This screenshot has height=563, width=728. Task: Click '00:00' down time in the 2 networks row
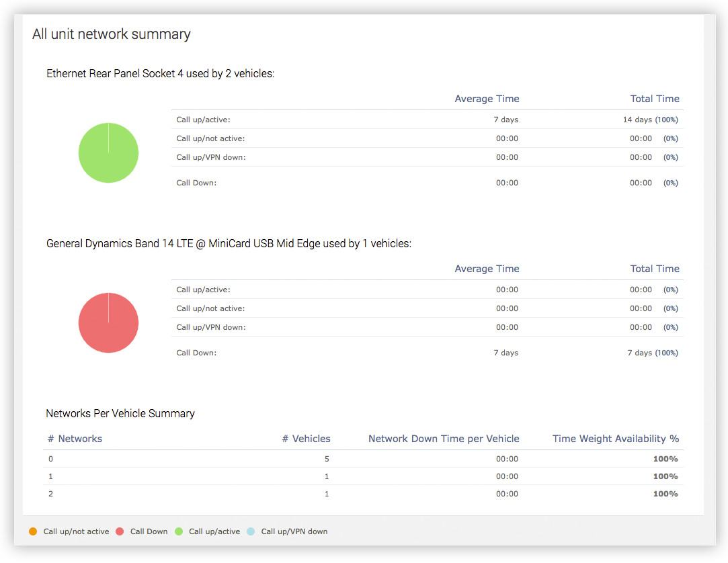coord(507,494)
